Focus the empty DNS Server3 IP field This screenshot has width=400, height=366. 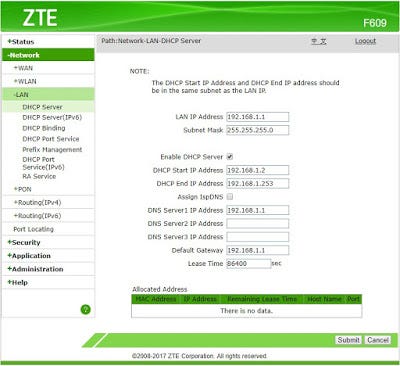tap(258, 237)
